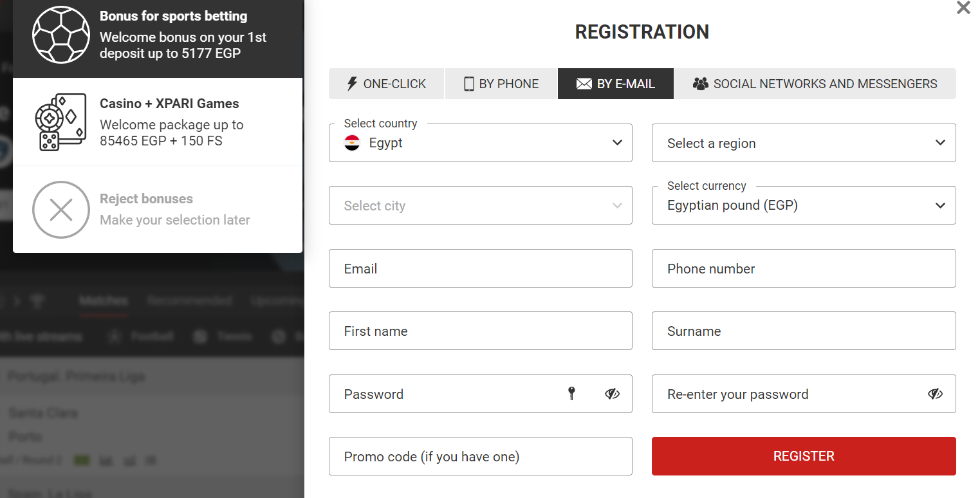Click the REGISTER button

click(803, 456)
